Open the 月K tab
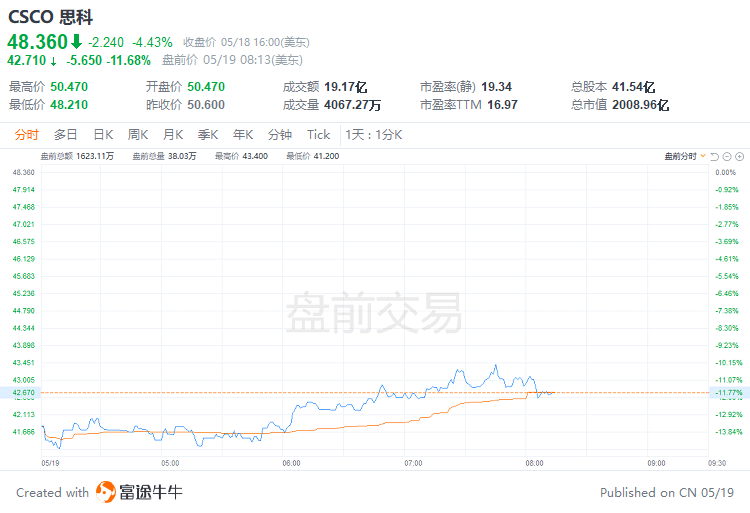750x513 pixels. tap(173, 135)
